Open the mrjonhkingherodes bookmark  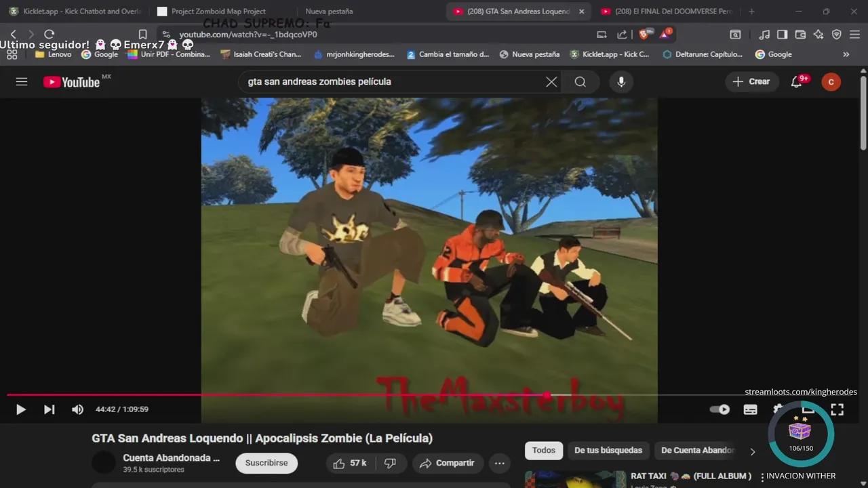(354, 54)
